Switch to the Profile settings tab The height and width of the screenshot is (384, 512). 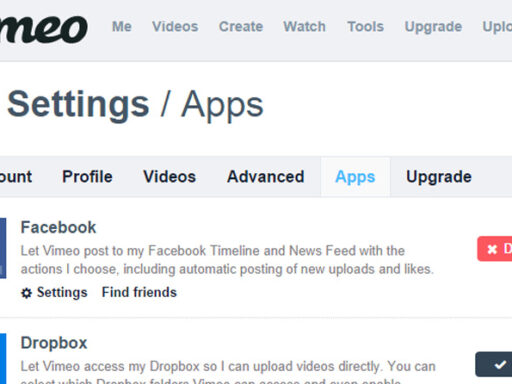[87, 177]
